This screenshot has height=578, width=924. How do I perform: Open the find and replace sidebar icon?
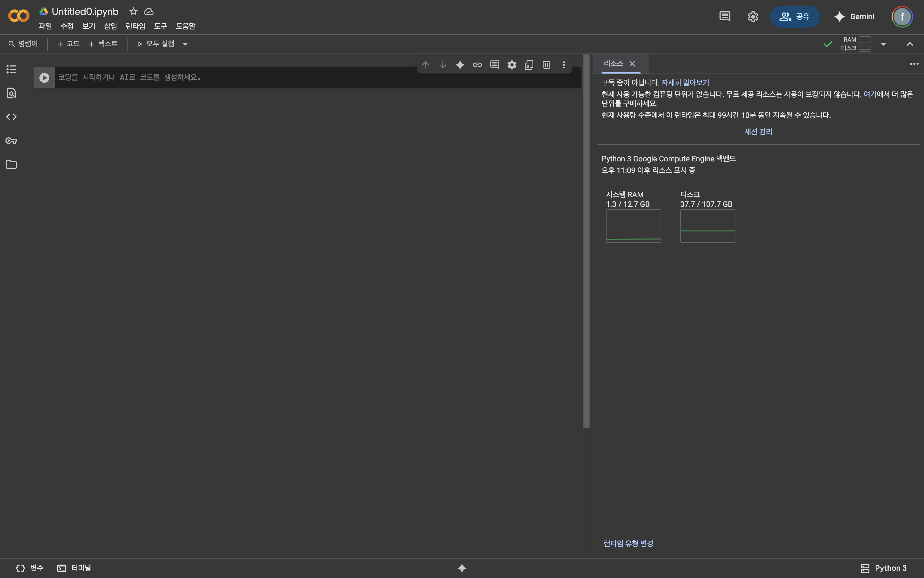(11, 93)
